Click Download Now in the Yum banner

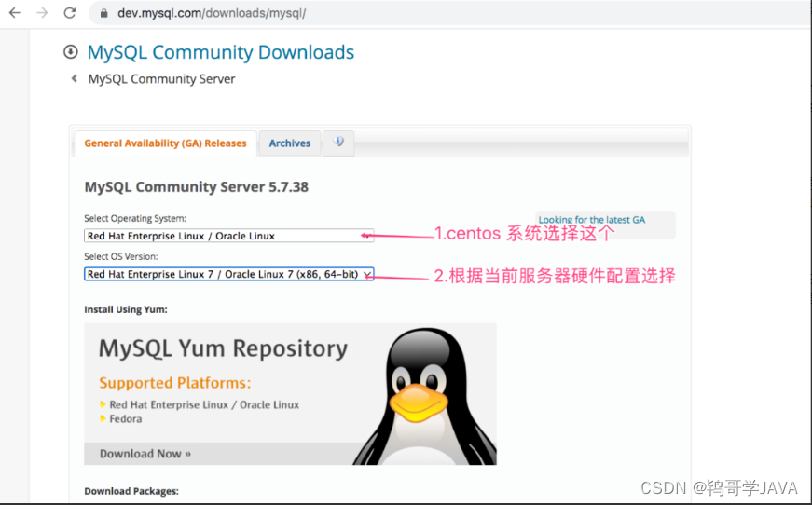pyautogui.click(x=145, y=454)
